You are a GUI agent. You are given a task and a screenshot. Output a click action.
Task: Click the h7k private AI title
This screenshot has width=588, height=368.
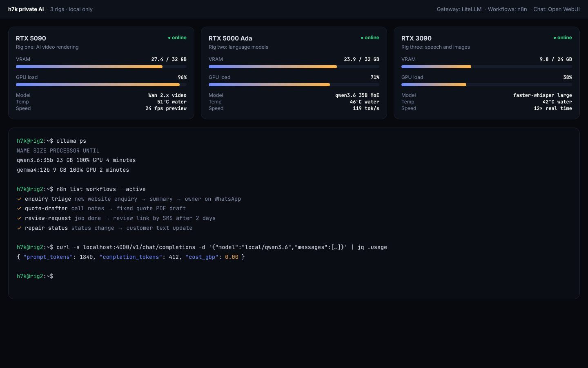pos(26,9)
